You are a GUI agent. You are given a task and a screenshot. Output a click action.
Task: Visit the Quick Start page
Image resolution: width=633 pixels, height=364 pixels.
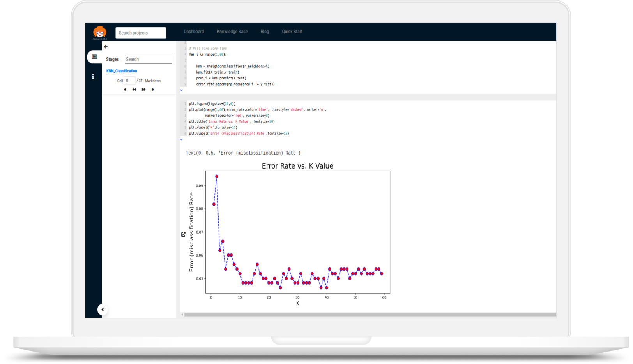pyautogui.click(x=292, y=32)
